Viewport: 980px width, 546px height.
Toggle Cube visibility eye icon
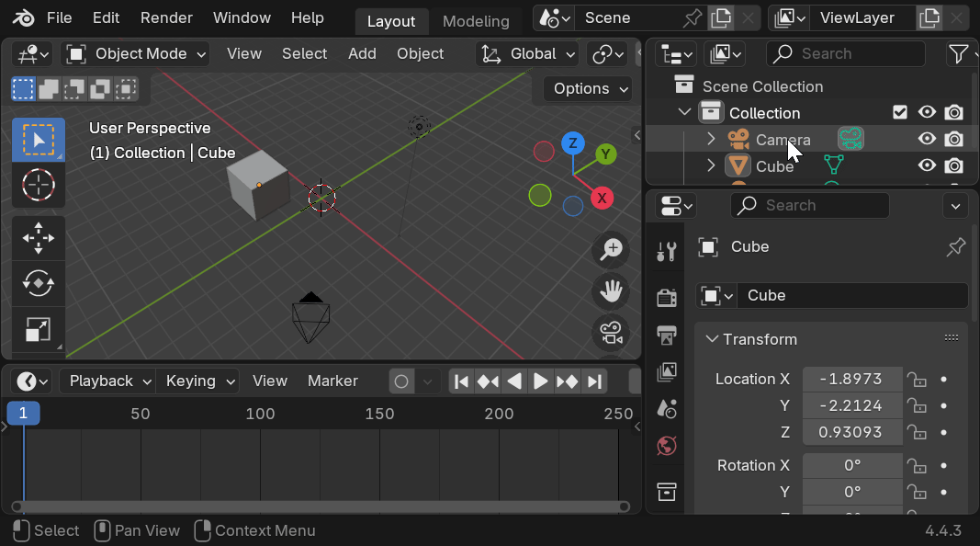tap(928, 165)
